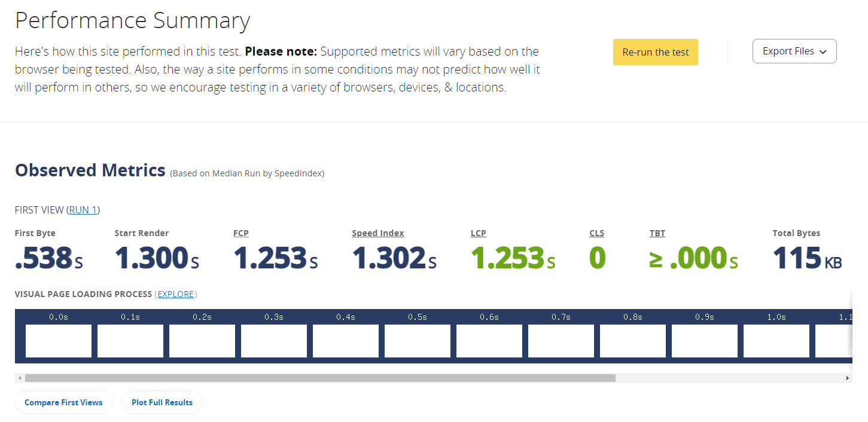Click the filmstrip scrollbar right arrow
This screenshot has width=868, height=422.
click(847, 378)
